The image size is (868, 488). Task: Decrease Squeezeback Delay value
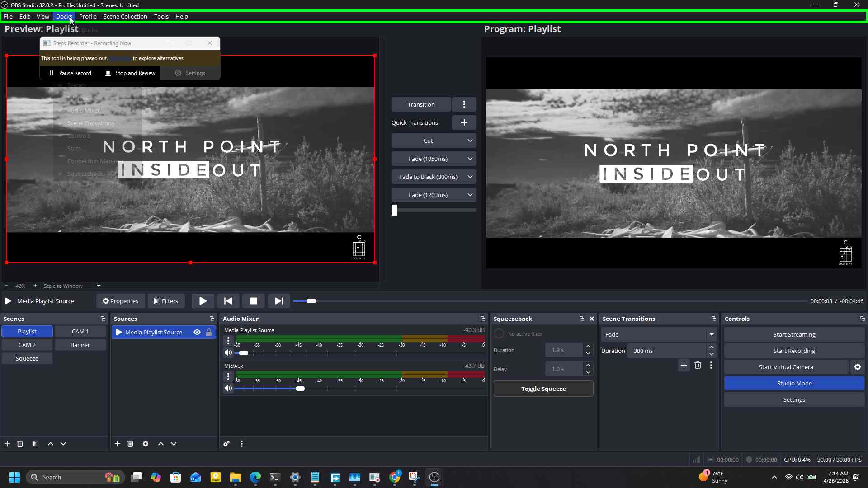click(588, 372)
